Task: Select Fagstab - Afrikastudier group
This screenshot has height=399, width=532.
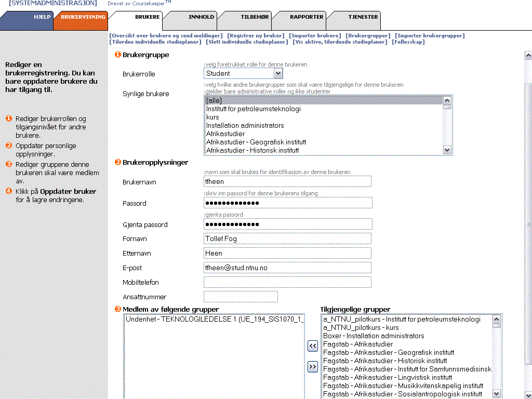Action: (407, 344)
